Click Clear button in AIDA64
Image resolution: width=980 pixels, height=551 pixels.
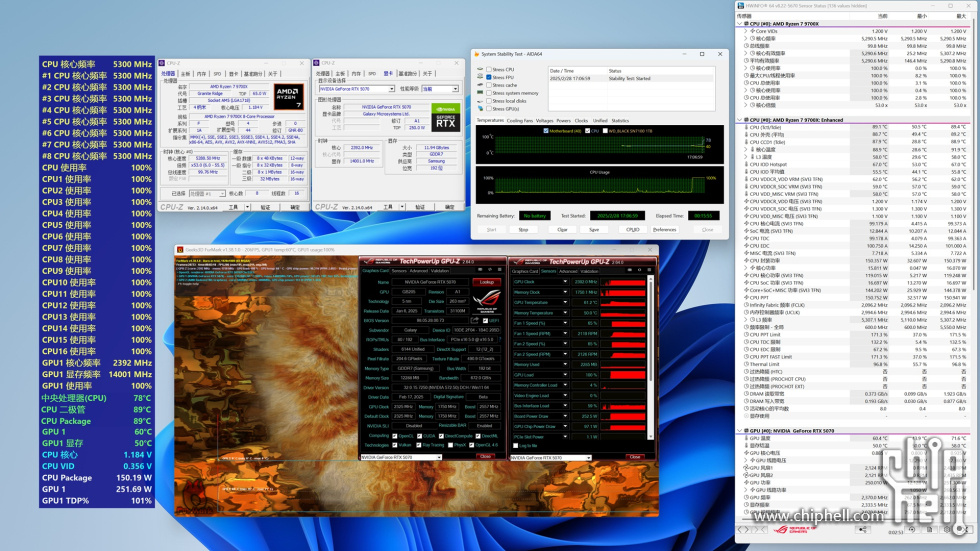tap(562, 230)
